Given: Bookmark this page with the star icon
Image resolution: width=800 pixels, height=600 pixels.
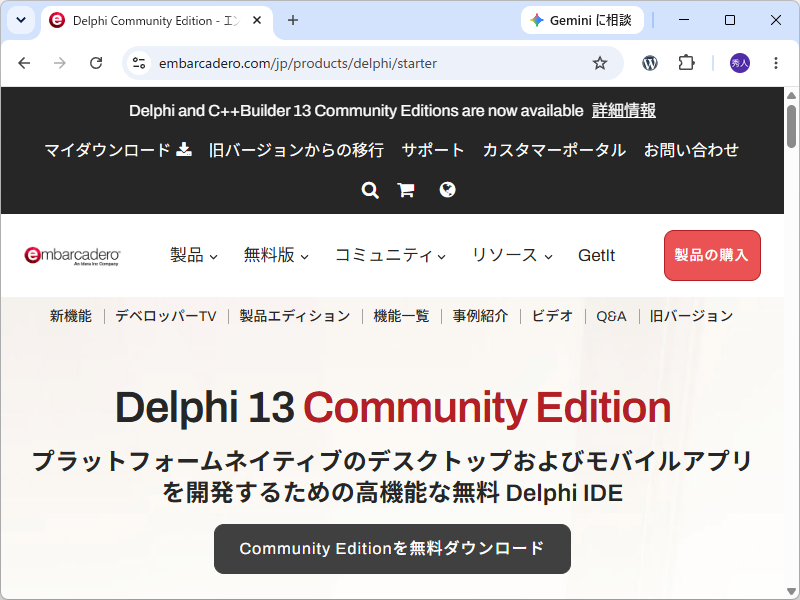Looking at the screenshot, I should [600, 63].
